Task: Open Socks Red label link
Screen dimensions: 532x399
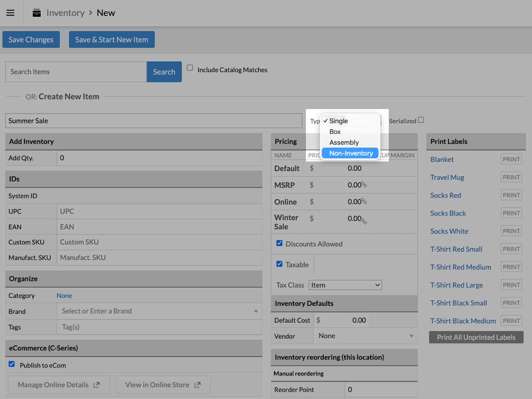Action: click(x=446, y=195)
